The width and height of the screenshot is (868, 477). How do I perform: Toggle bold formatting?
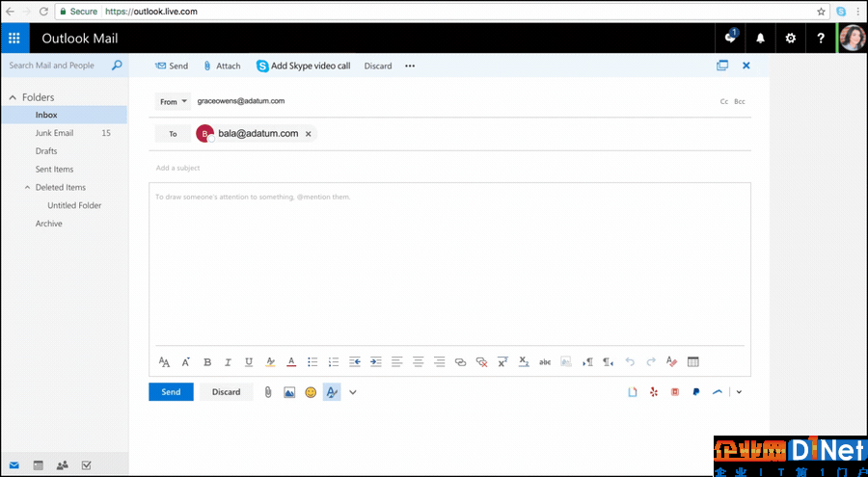coord(207,362)
